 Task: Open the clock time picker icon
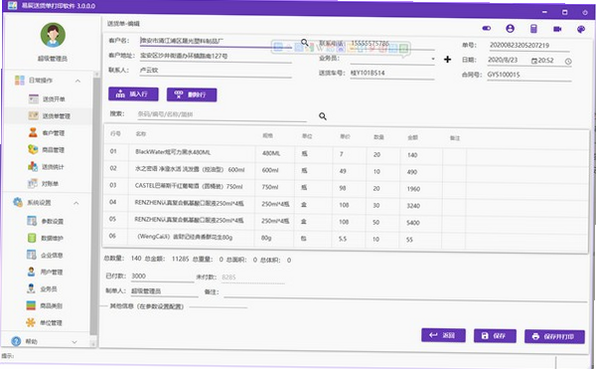click(568, 61)
